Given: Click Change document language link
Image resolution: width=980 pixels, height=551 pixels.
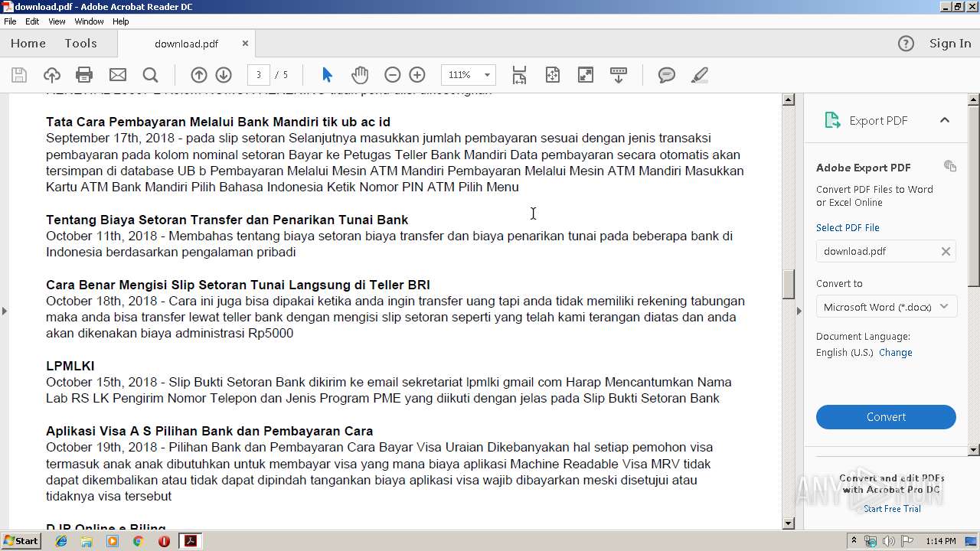Looking at the screenshot, I should (x=895, y=353).
